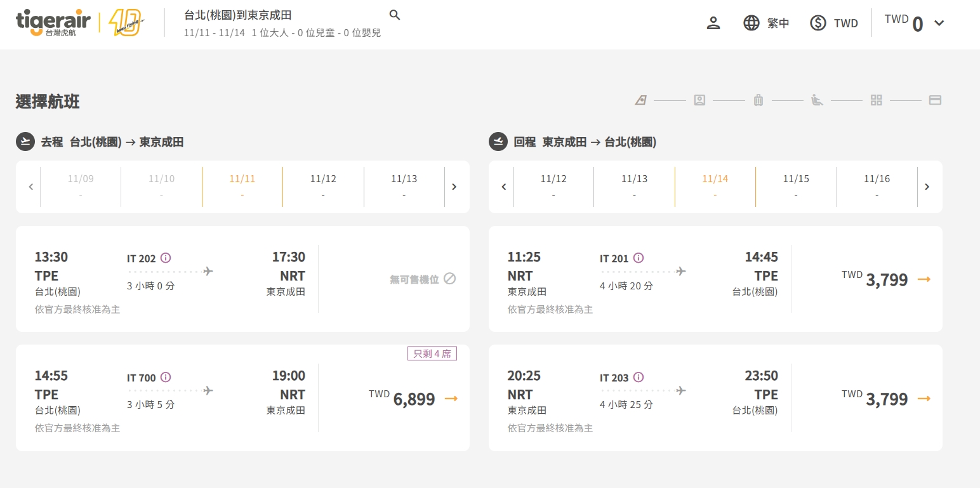Click the search magnifier icon
This screenshot has height=488, width=980.
(395, 15)
